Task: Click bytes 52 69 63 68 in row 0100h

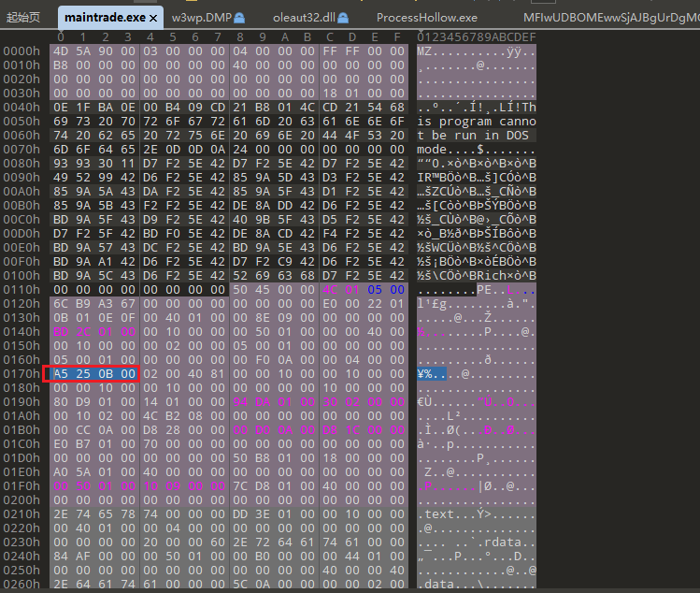Action: tap(274, 276)
